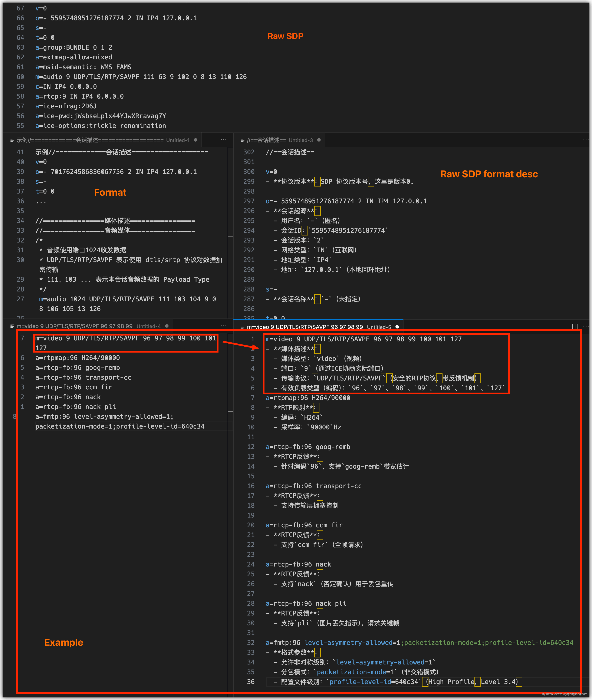Close the unsaved Untitled-1 tab via its dot

195,140
